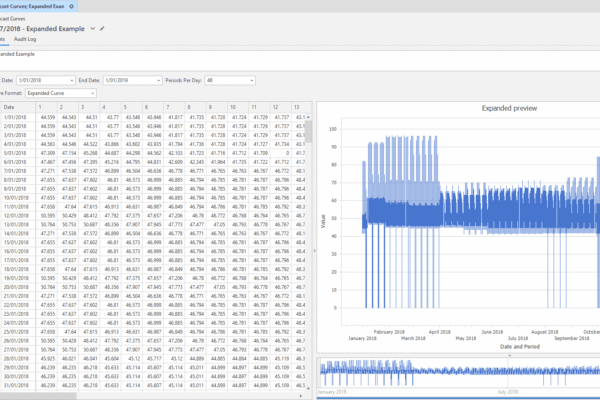Open the Start Date dropdown showing 1/01/2018
The height and width of the screenshot is (400, 600).
72,80
